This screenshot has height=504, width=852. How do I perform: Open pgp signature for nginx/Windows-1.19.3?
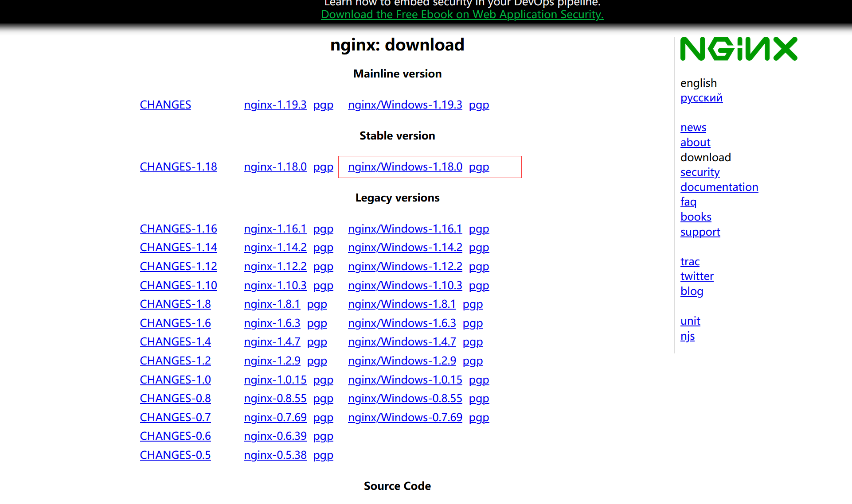(x=479, y=105)
